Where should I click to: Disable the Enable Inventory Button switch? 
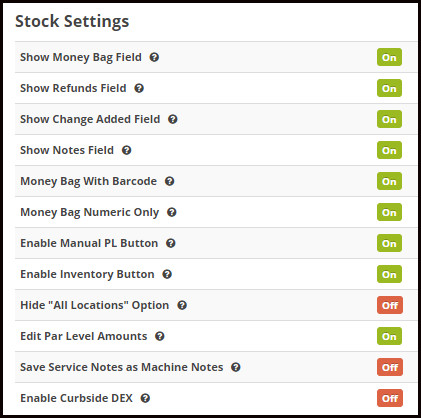[389, 274]
